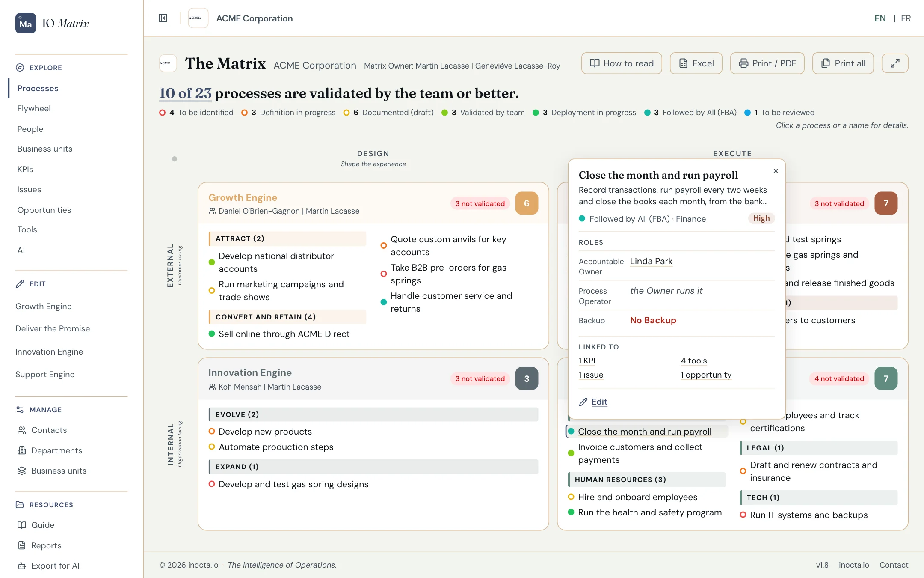
Task: Click the ACME logo in top bar
Action: pyautogui.click(x=198, y=18)
